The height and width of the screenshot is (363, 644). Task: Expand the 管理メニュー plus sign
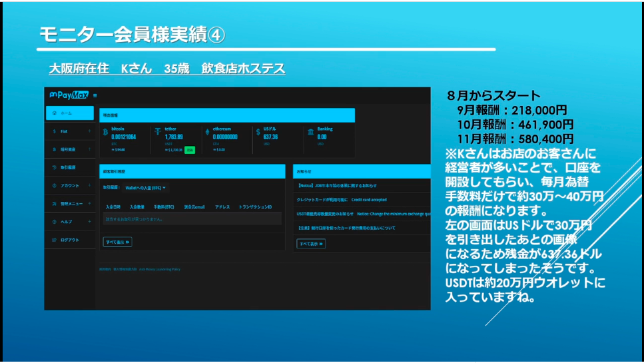[89, 204]
